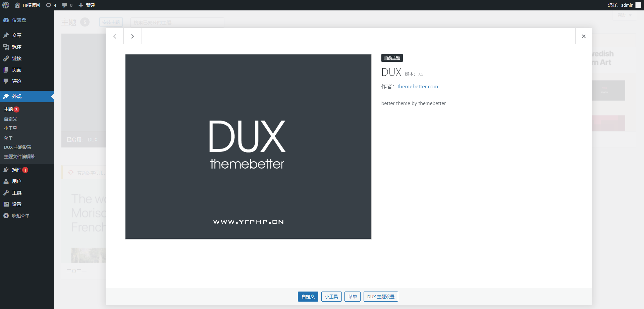Open 评论 menu item

pos(27,81)
